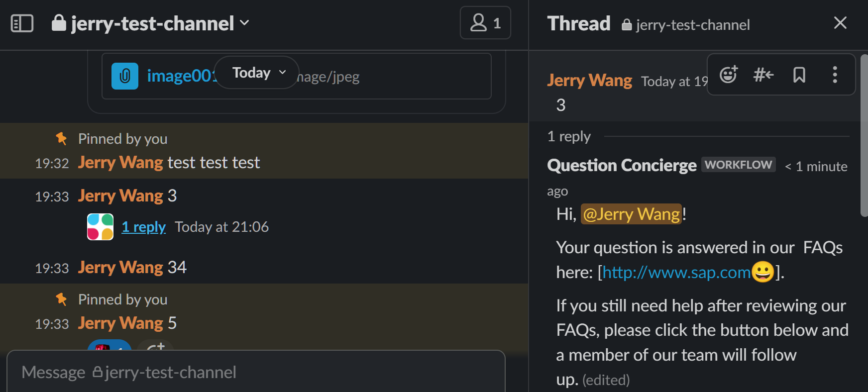
Task: Open channel members list
Action: click(485, 23)
